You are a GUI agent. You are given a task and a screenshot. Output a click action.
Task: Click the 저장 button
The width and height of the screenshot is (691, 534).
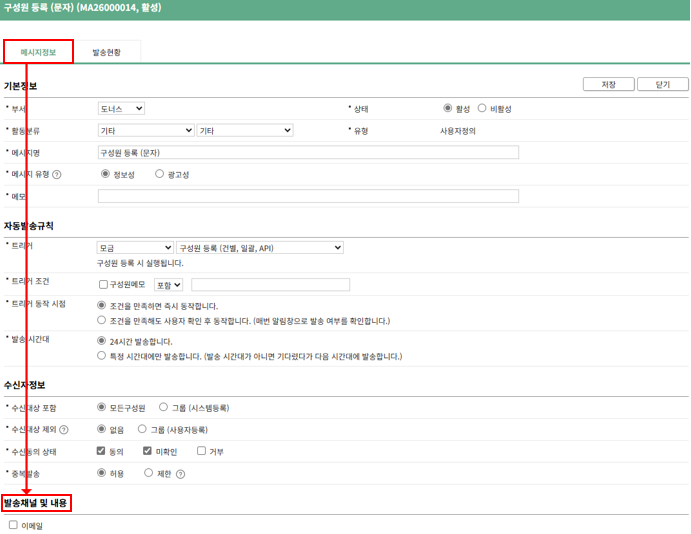pyautogui.click(x=609, y=84)
